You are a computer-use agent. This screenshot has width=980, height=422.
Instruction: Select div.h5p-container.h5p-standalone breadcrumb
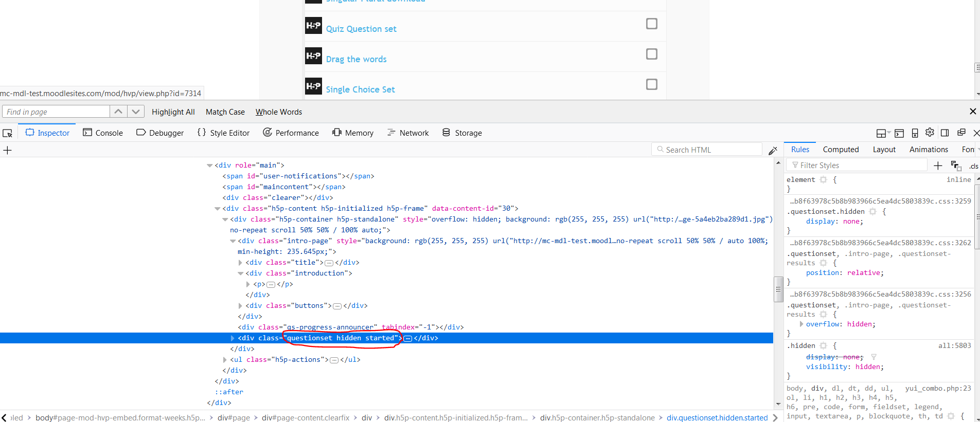click(x=597, y=417)
